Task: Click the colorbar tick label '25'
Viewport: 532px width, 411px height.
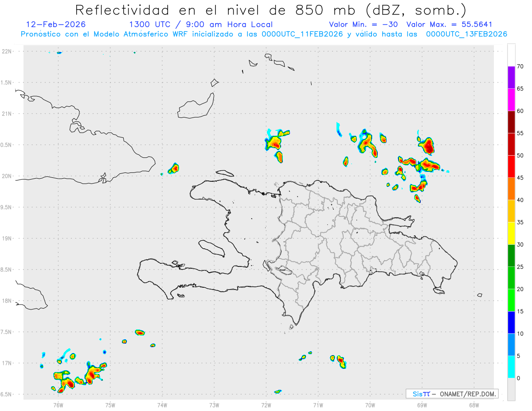Action: point(520,267)
